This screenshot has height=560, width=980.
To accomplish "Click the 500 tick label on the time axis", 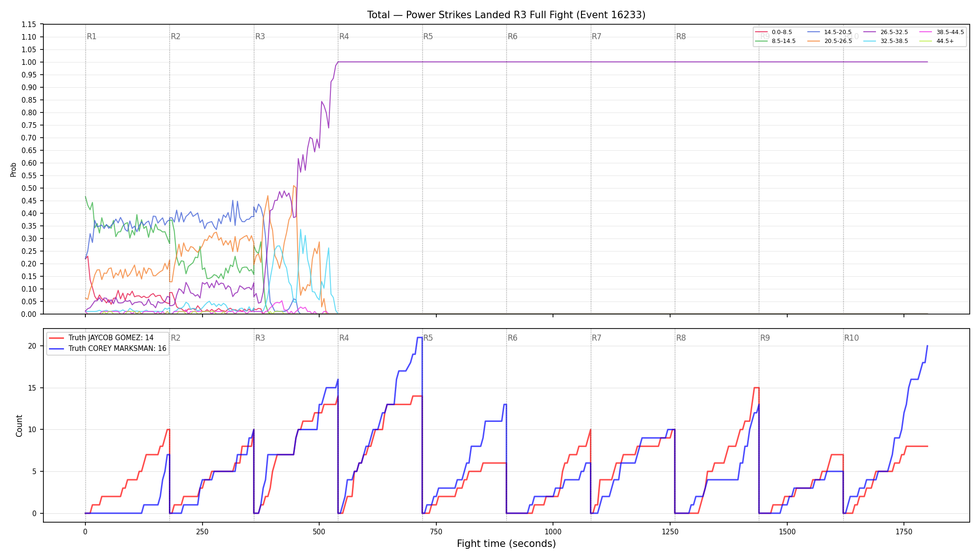I will (x=319, y=532).
